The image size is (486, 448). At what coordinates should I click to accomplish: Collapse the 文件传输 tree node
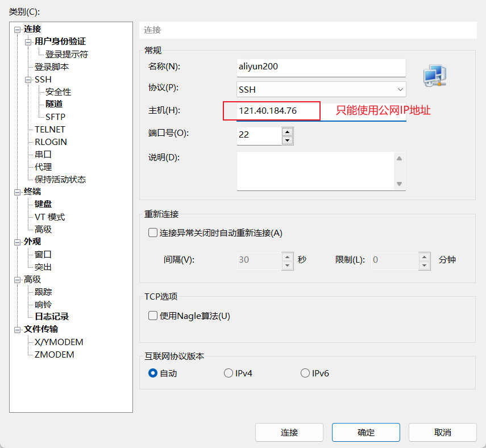[18, 329]
